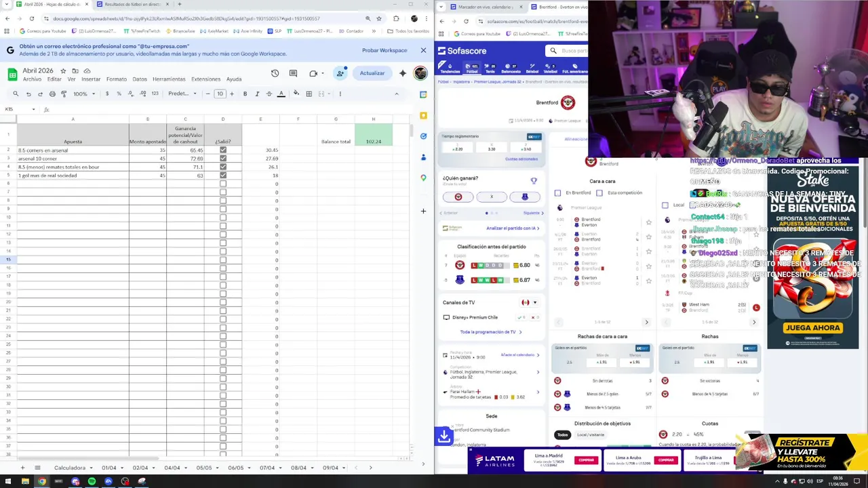Open the Cuotas adicionales link on Sofascore
The height and width of the screenshot is (488, 868).
(521, 159)
